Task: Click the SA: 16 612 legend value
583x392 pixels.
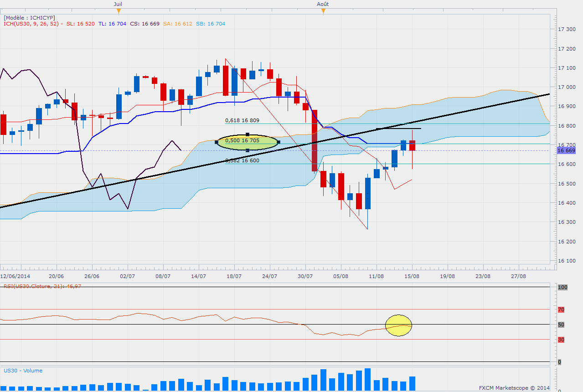Action: pyautogui.click(x=177, y=24)
